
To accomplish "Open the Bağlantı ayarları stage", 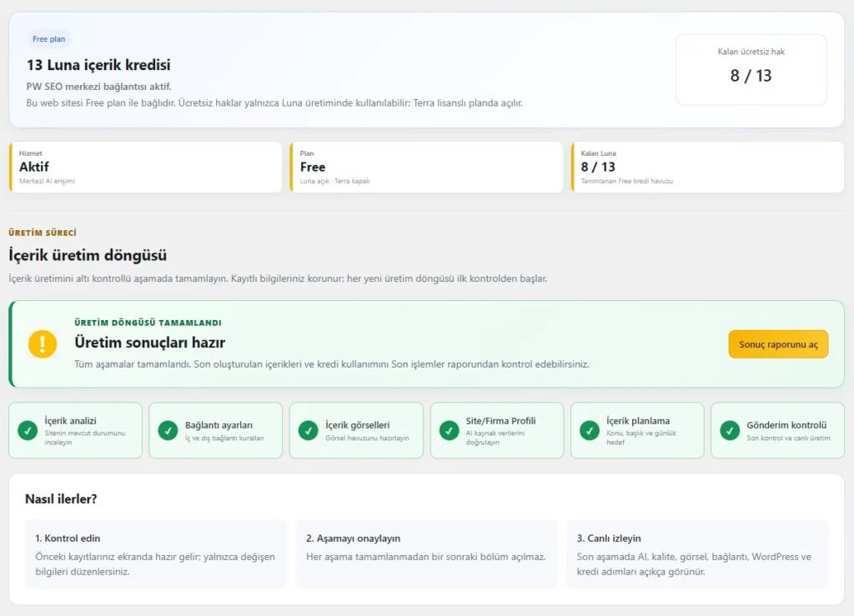I will pyautogui.click(x=216, y=430).
